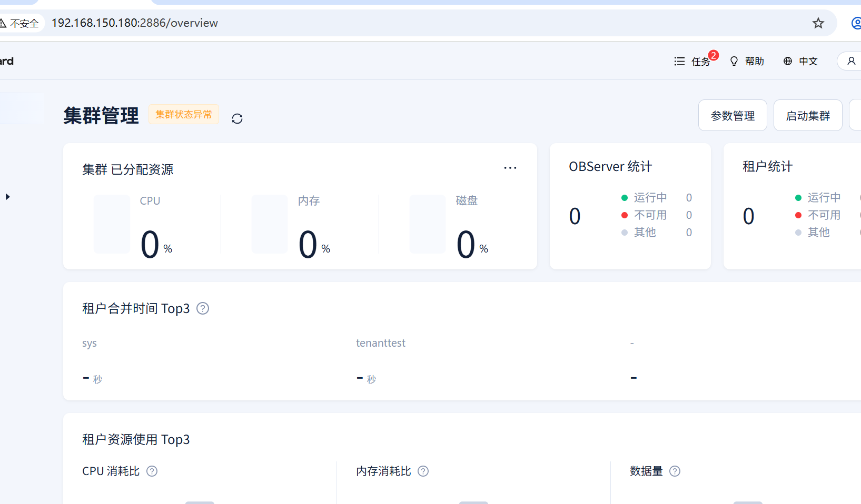Viewport: 861px width, 504px height.
Task: Click 其他 in 租户统计 card
Action: coord(818,232)
